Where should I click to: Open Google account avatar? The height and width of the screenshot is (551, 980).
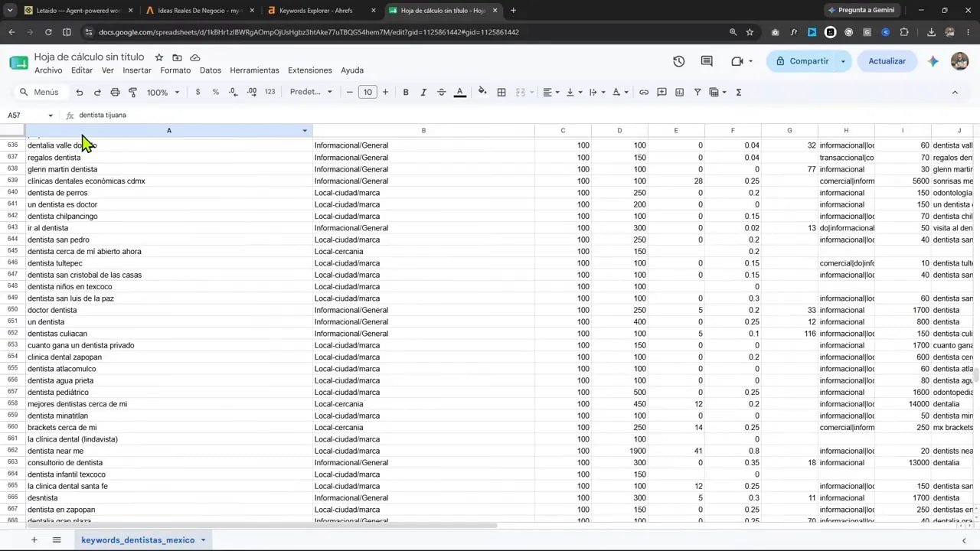click(960, 61)
